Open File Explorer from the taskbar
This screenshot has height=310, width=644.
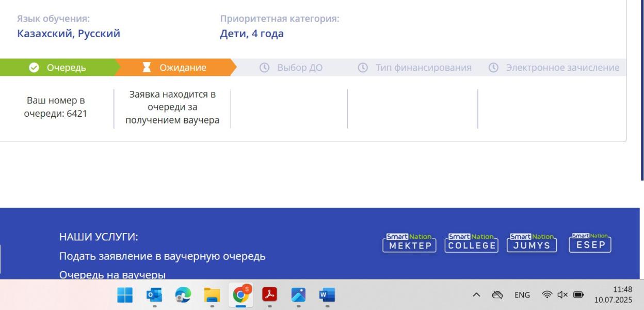[x=212, y=295]
